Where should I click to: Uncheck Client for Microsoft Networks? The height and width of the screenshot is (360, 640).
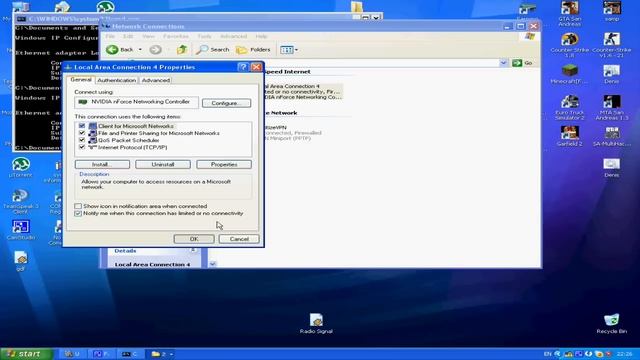82,126
